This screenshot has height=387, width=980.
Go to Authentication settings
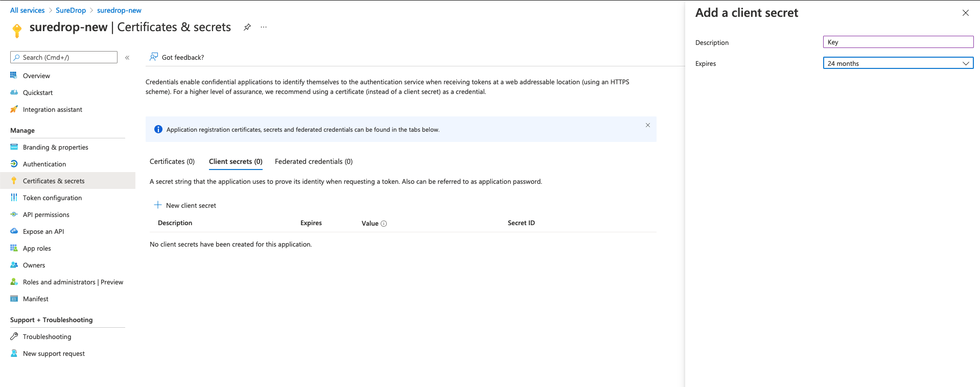tap(44, 164)
